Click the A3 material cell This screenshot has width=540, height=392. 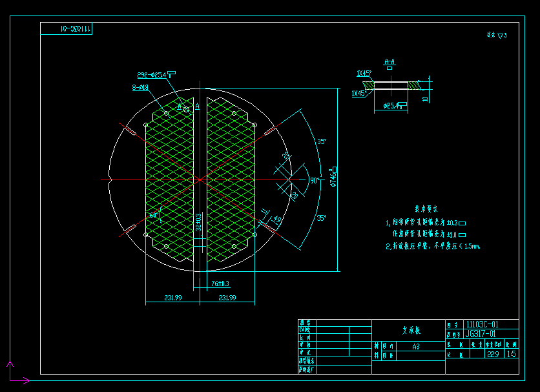tap(416, 347)
